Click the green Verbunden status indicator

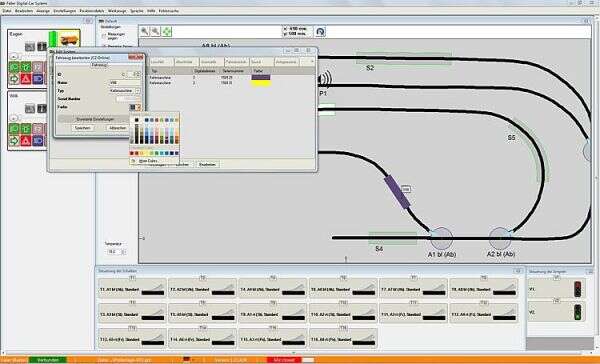click(47, 360)
